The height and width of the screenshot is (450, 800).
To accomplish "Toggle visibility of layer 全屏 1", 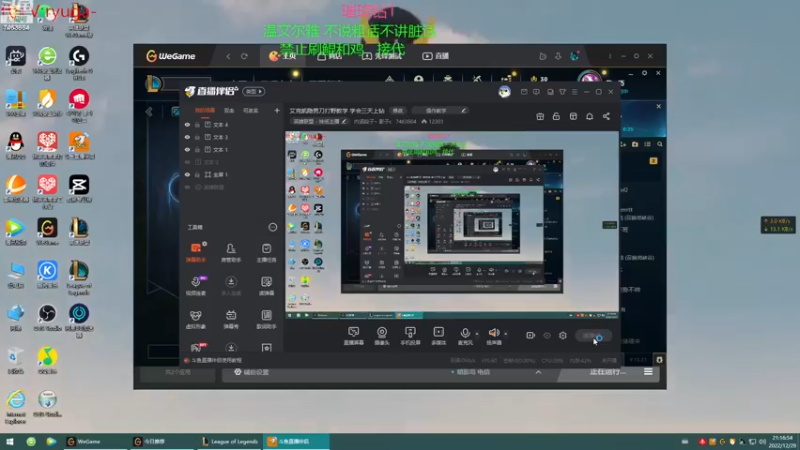I will pos(187,174).
